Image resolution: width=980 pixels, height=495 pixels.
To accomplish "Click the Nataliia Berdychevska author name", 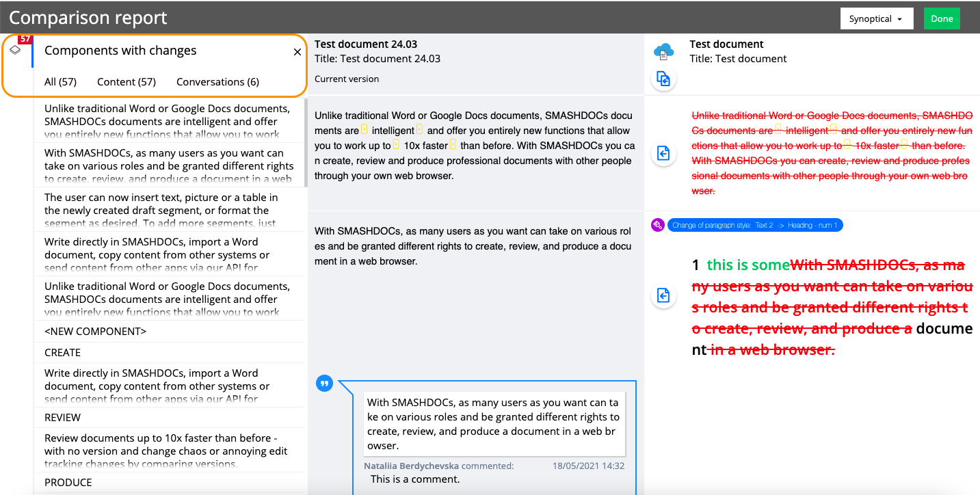I will click(x=412, y=466).
